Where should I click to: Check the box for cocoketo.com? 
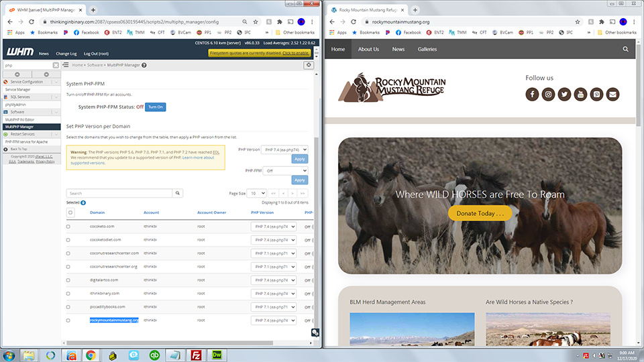tap(68, 227)
